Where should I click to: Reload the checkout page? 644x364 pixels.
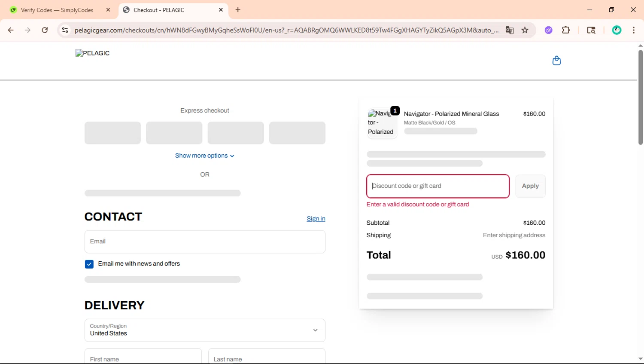pos(45,30)
